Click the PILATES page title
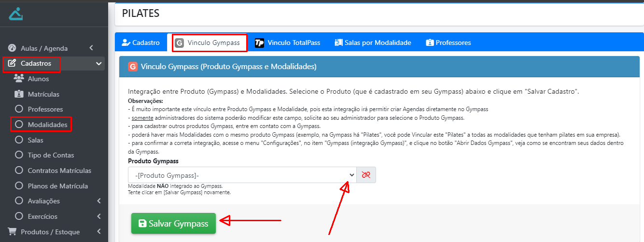This screenshot has width=644, height=242. point(140,14)
